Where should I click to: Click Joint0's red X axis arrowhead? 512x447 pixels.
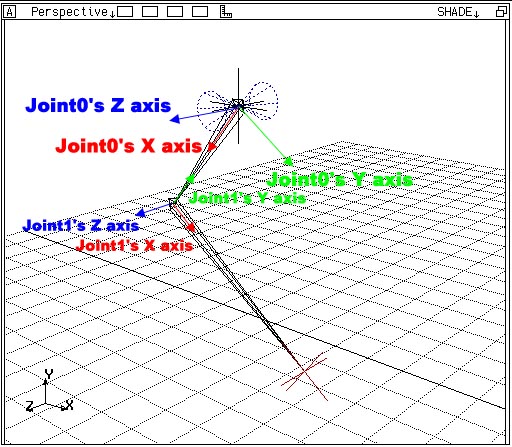212,146
